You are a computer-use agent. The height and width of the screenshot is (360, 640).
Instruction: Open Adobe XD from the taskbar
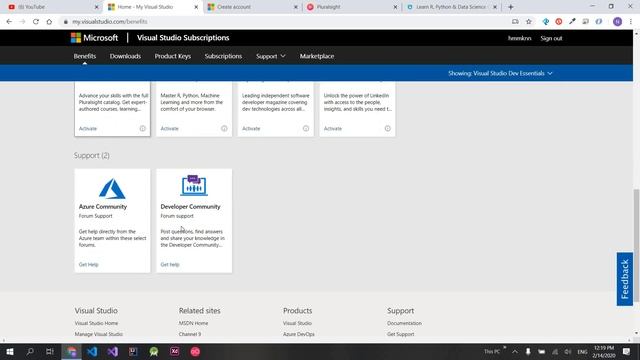[x=175, y=351]
